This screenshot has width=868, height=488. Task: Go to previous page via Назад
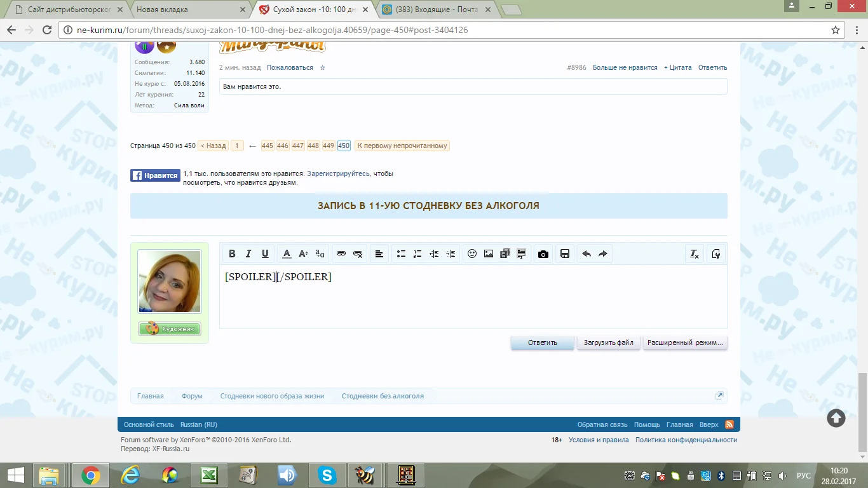click(x=214, y=146)
